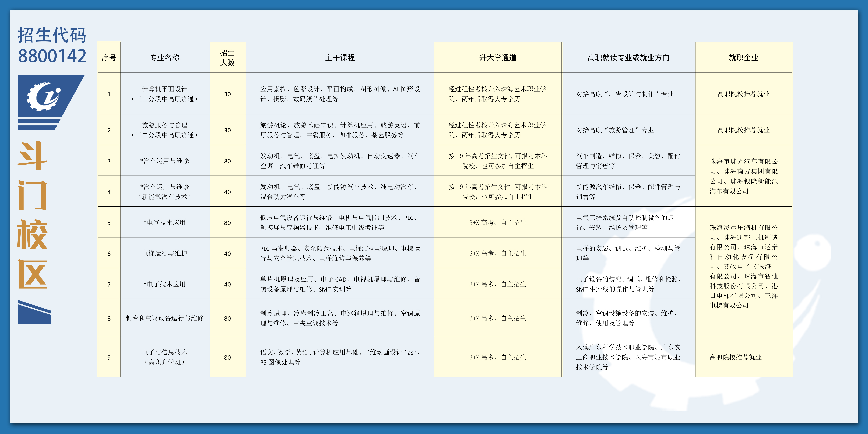The height and width of the screenshot is (434, 868).
Task: Click the 电梯的安装、调试 direction cell
Action: 628,253
